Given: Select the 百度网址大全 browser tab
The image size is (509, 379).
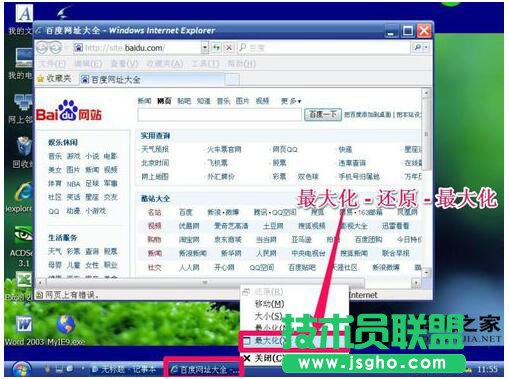Looking at the screenshot, I should coord(152,79).
